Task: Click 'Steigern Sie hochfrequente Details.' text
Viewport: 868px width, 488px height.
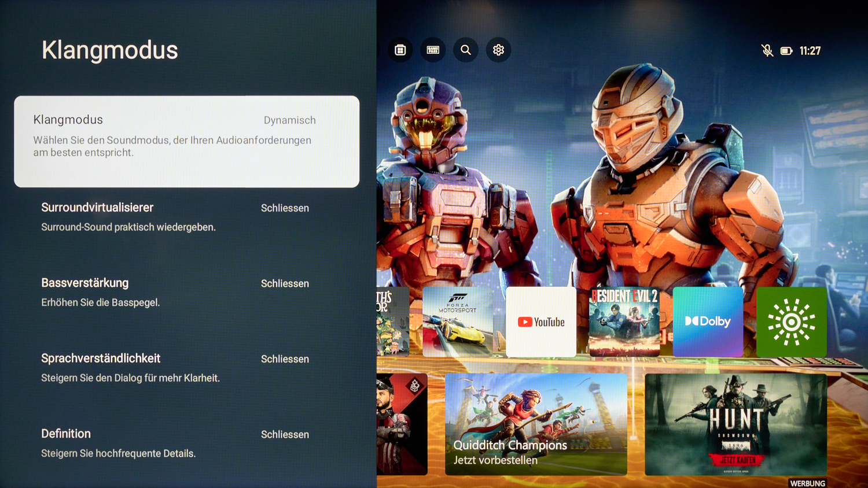Action: [119, 453]
